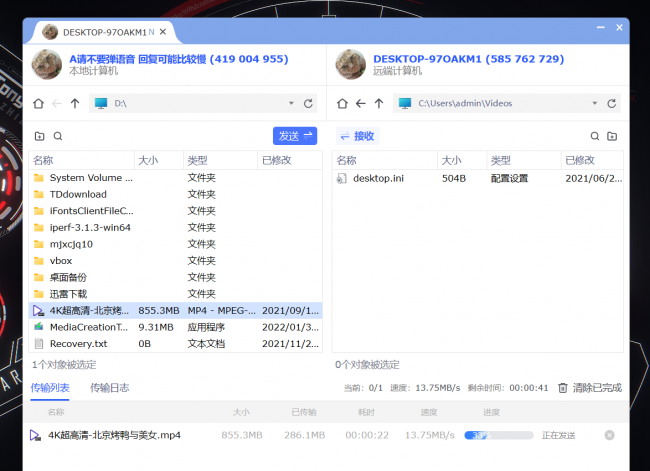This screenshot has height=471, width=650.
Task: Click the 正在发送 status text
Action: [x=558, y=435]
